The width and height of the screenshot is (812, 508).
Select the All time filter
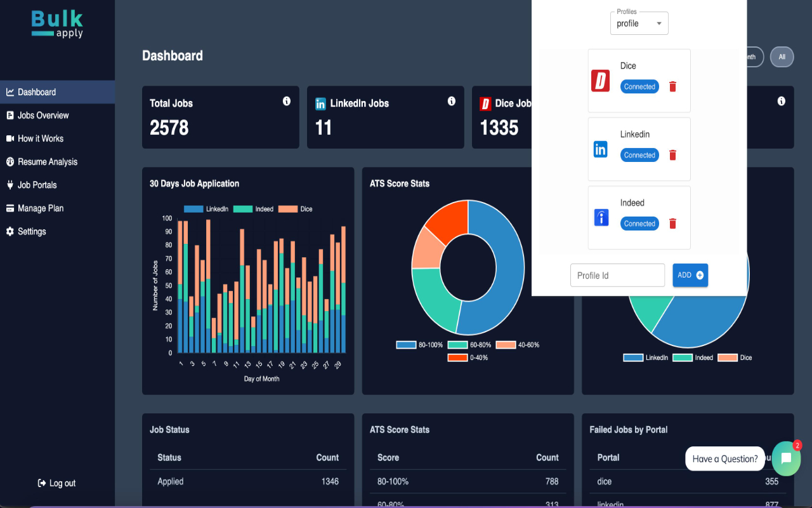(782, 57)
